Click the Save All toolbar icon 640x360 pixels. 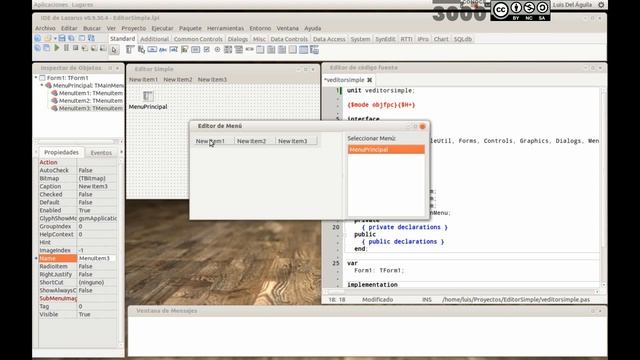(x=71, y=38)
